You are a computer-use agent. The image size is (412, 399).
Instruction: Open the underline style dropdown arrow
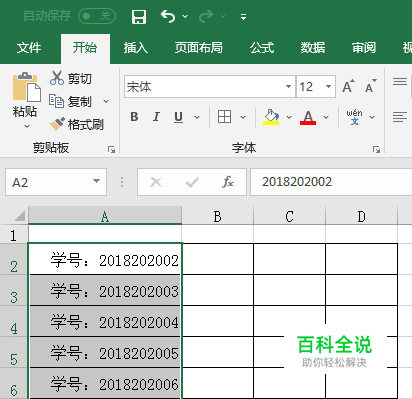[197, 117]
